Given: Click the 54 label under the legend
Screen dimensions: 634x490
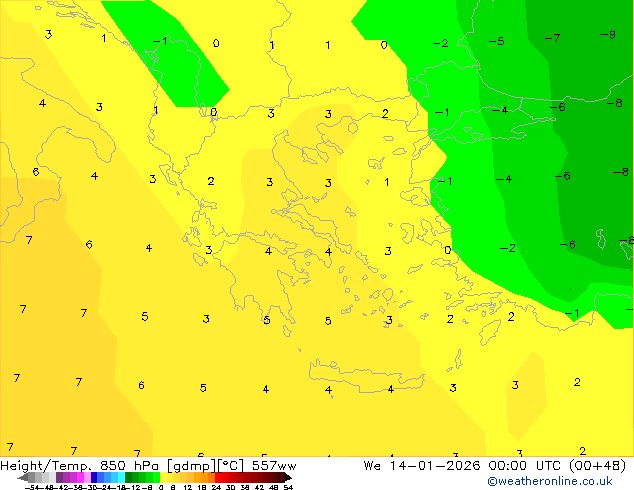Looking at the screenshot, I should [x=288, y=487].
